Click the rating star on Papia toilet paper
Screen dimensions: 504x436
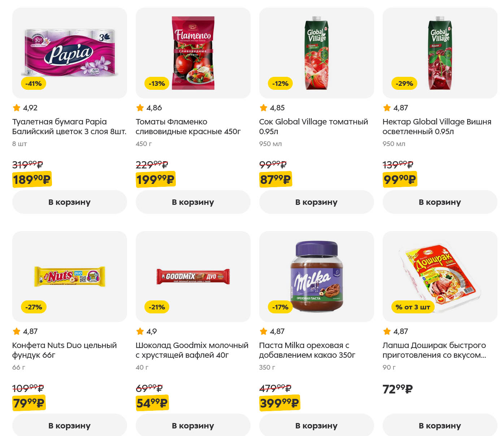pos(17,108)
